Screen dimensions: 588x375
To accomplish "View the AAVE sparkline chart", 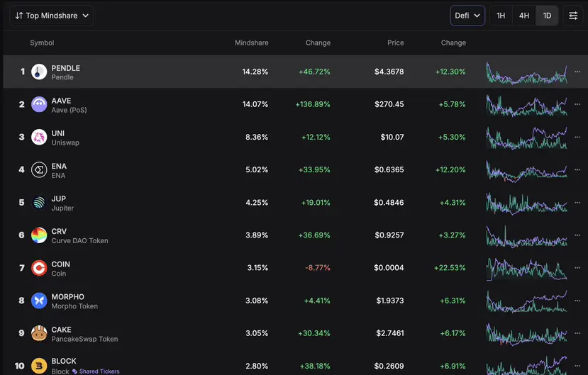I will [x=527, y=106].
